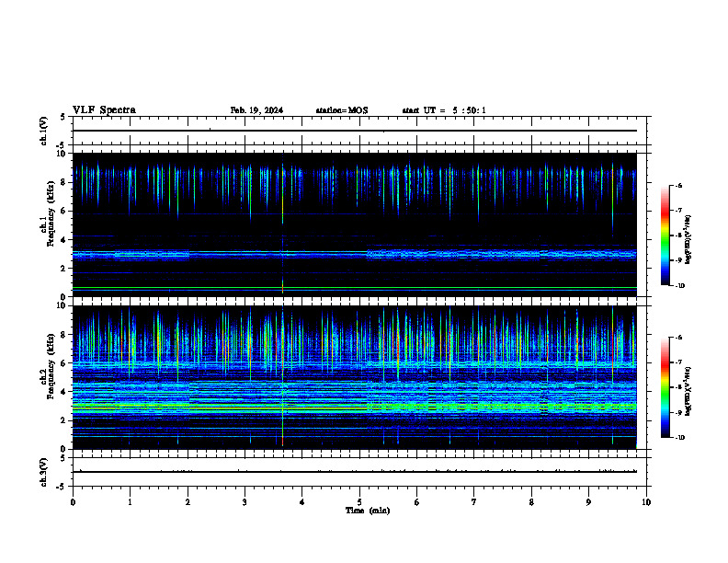728x563 pixels.
Task: Click time-axis tick label "9"
Action: [588, 502]
